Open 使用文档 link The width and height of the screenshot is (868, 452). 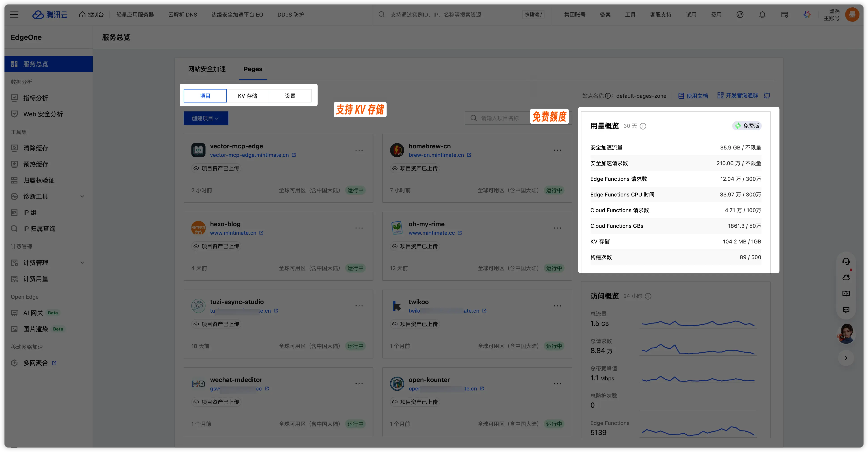[693, 96]
